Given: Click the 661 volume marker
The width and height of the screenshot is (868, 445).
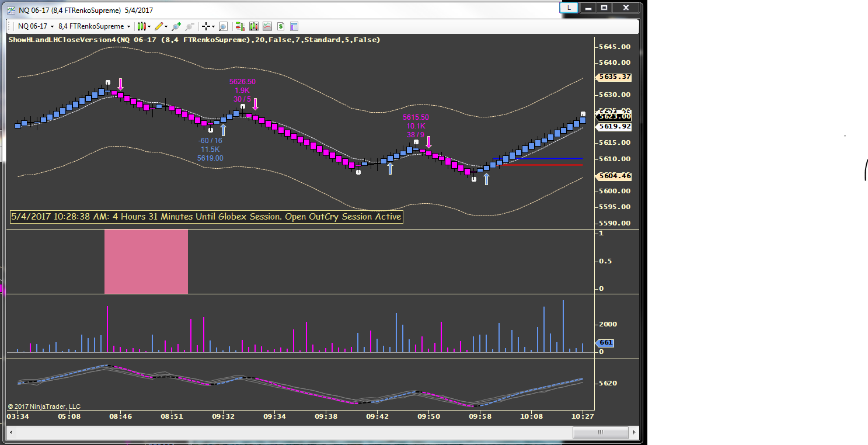Looking at the screenshot, I should click(x=605, y=343).
